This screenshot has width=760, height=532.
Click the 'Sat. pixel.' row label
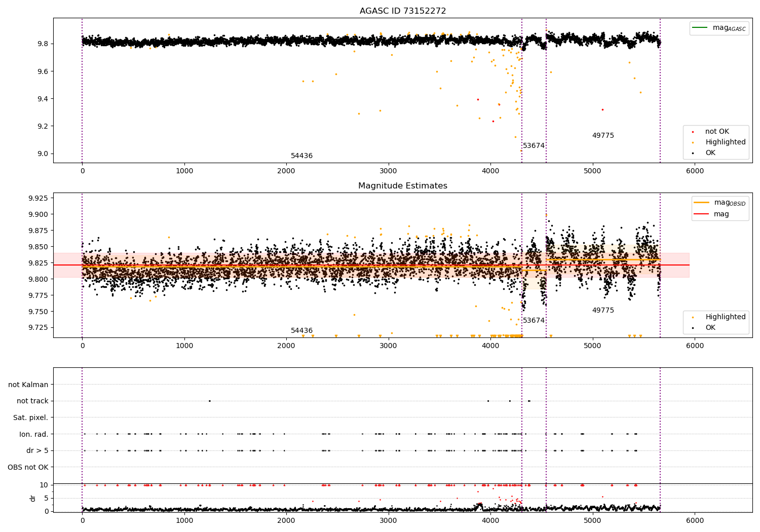coord(31,418)
